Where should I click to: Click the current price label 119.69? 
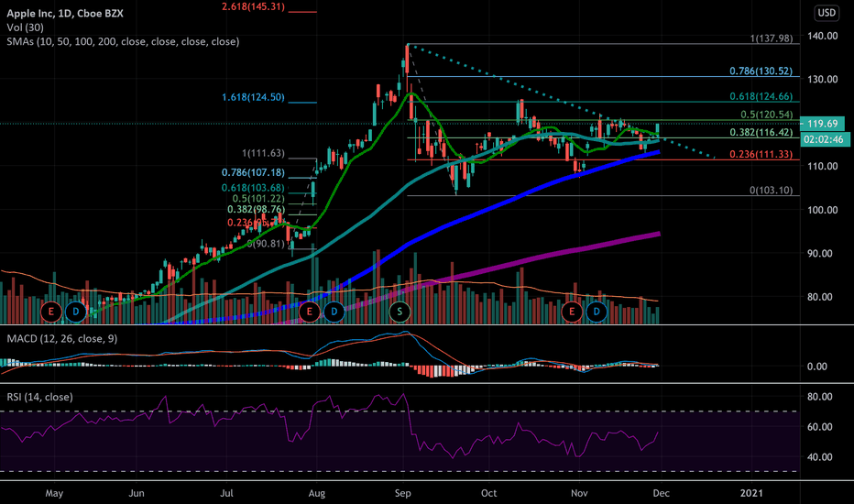point(823,124)
